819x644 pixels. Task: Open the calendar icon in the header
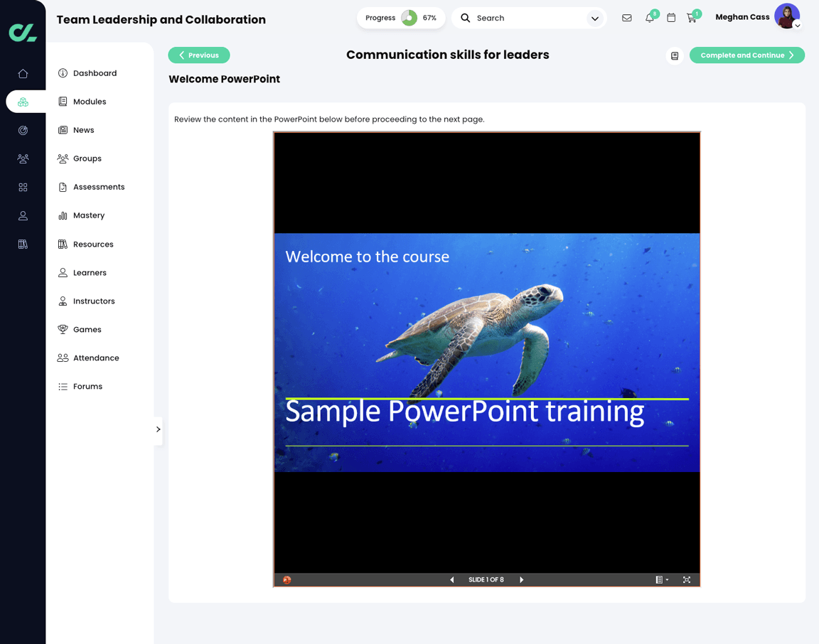pyautogui.click(x=670, y=17)
